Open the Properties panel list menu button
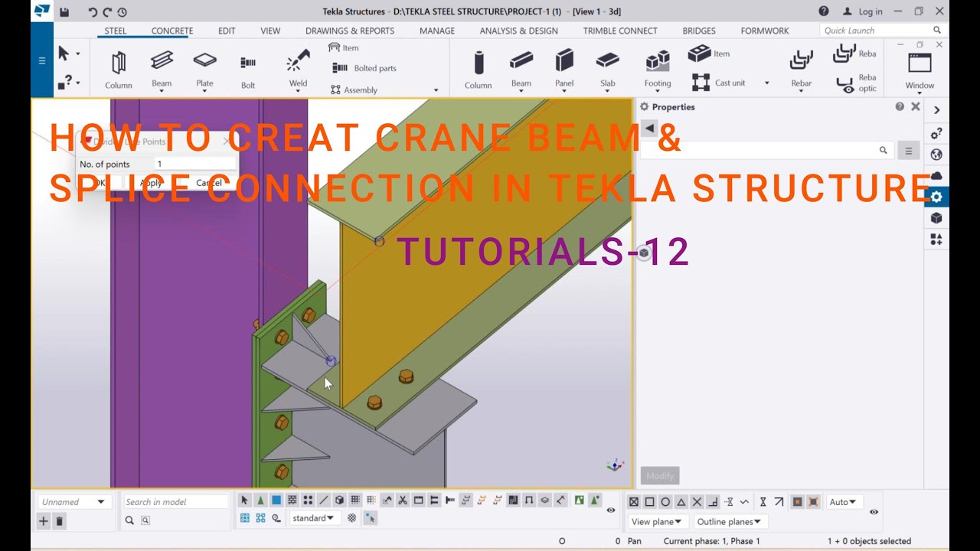The height and width of the screenshot is (551, 980). (908, 151)
